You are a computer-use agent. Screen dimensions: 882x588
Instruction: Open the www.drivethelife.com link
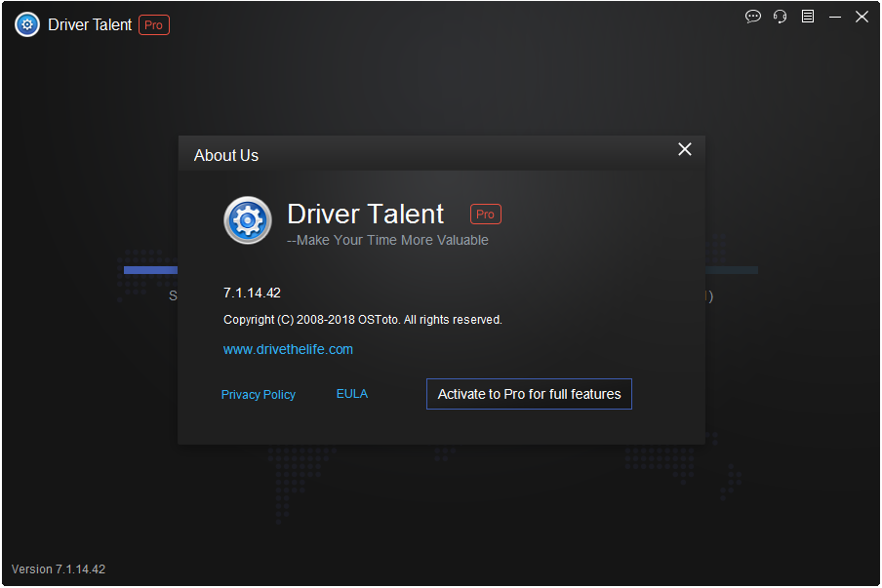pos(288,349)
